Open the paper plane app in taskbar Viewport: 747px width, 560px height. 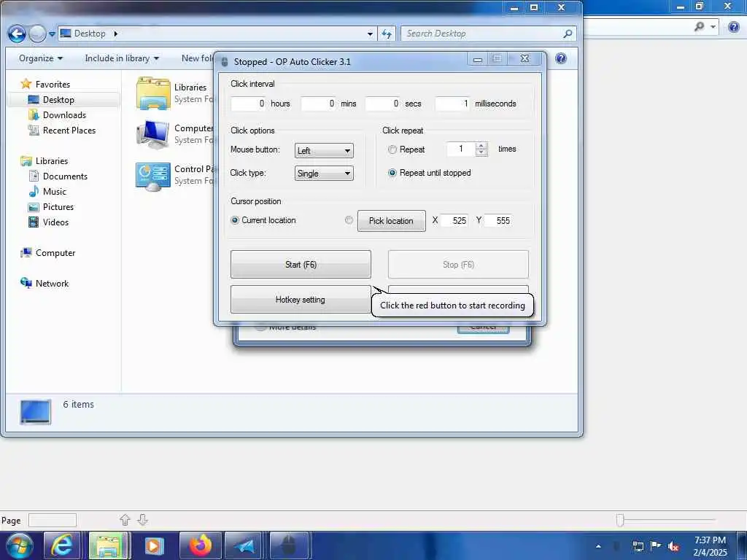coord(244,545)
